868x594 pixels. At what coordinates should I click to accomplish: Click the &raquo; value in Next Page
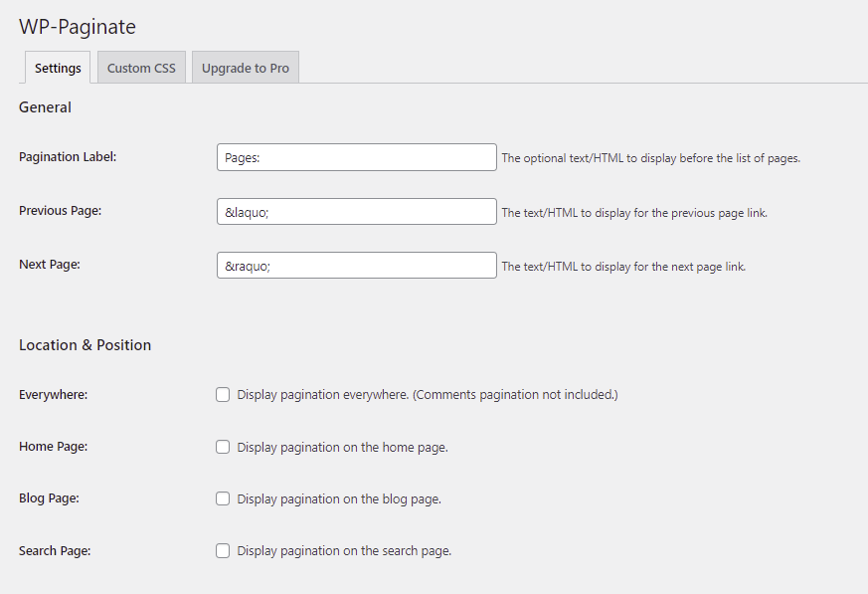(x=247, y=265)
